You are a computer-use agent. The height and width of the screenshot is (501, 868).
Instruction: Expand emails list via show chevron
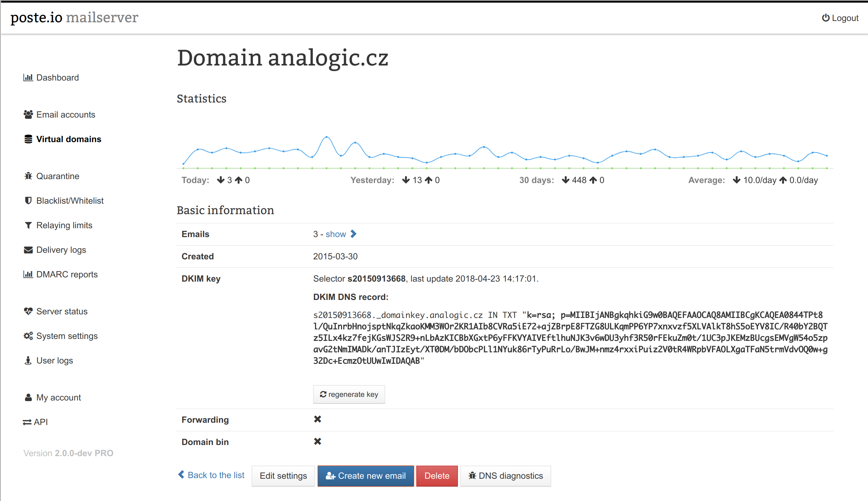(x=353, y=234)
